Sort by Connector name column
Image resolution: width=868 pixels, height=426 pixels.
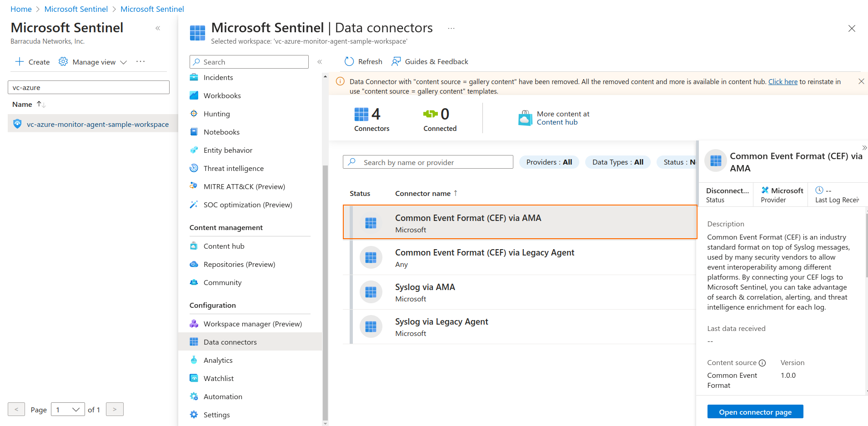pyautogui.click(x=426, y=194)
